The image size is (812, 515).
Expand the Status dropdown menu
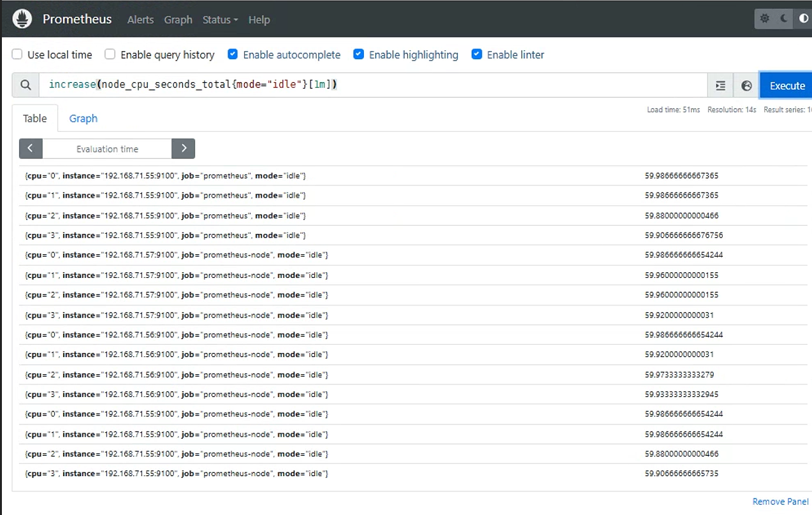[x=220, y=20]
